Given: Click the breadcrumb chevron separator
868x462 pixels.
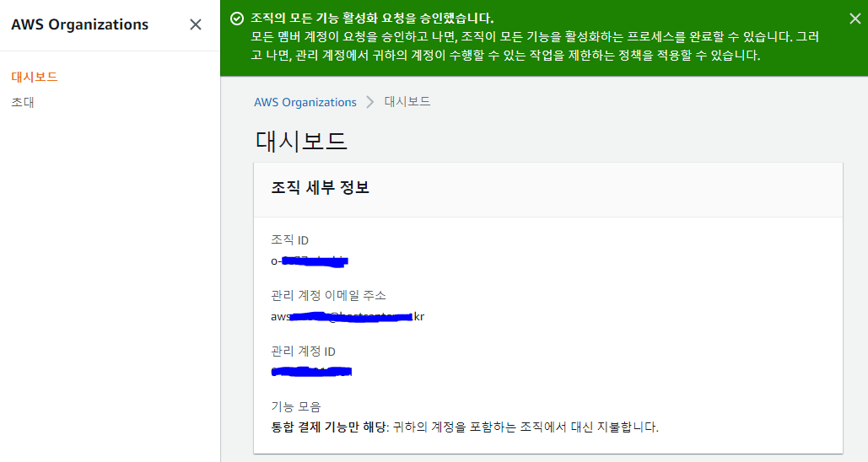Looking at the screenshot, I should pyautogui.click(x=370, y=102).
